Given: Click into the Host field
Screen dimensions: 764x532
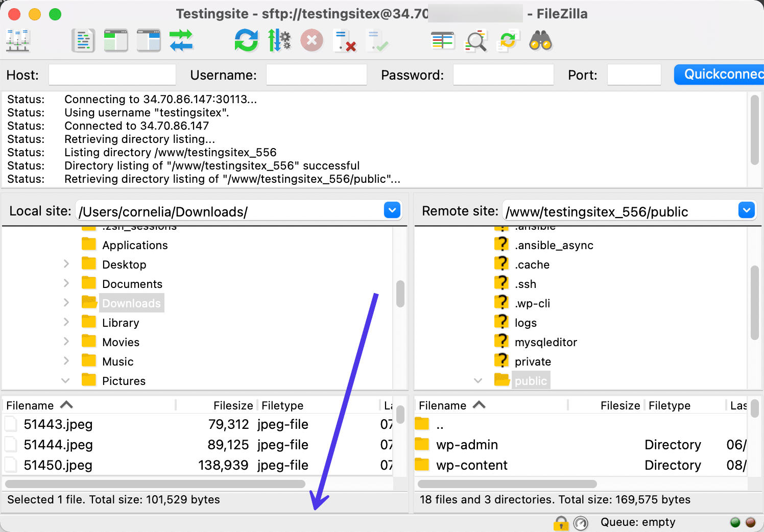Looking at the screenshot, I should [x=112, y=75].
